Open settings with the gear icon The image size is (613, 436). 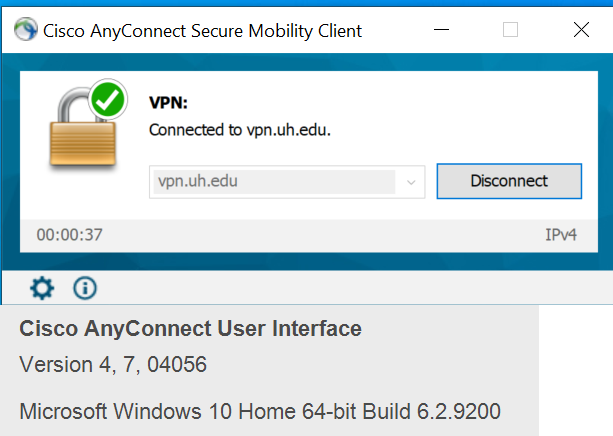pos(41,289)
